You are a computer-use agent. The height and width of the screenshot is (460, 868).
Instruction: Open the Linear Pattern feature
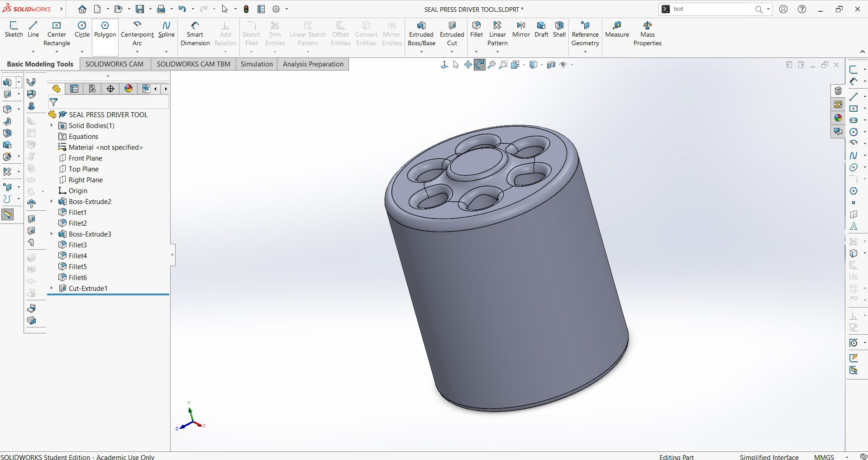pos(497,34)
